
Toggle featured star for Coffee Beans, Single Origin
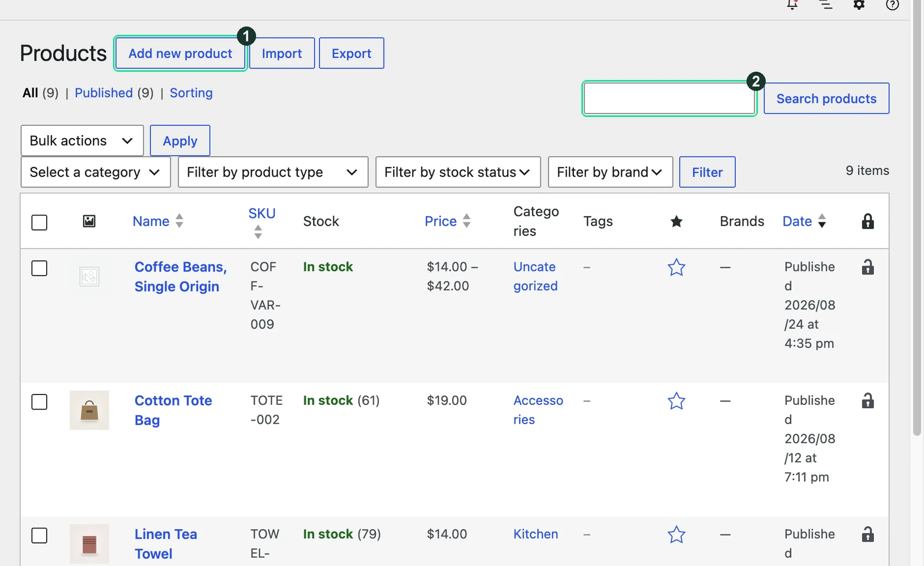pyautogui.click(x=676, y=267)
